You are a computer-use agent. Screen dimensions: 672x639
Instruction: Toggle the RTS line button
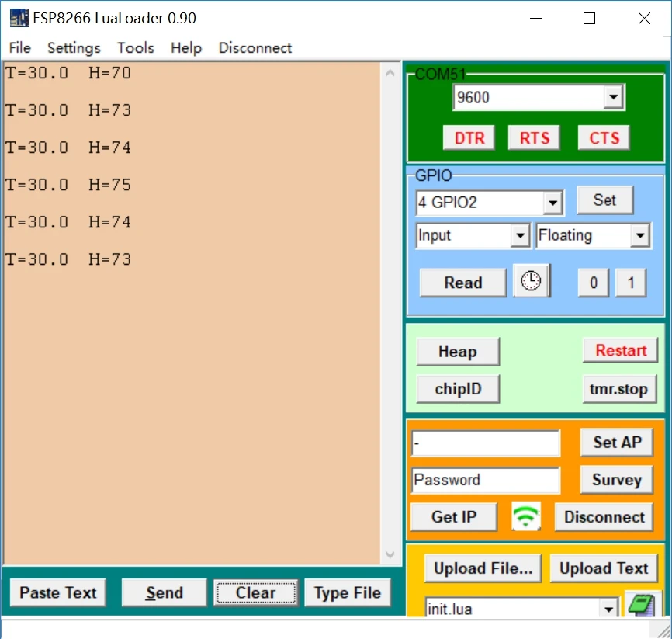534,138
